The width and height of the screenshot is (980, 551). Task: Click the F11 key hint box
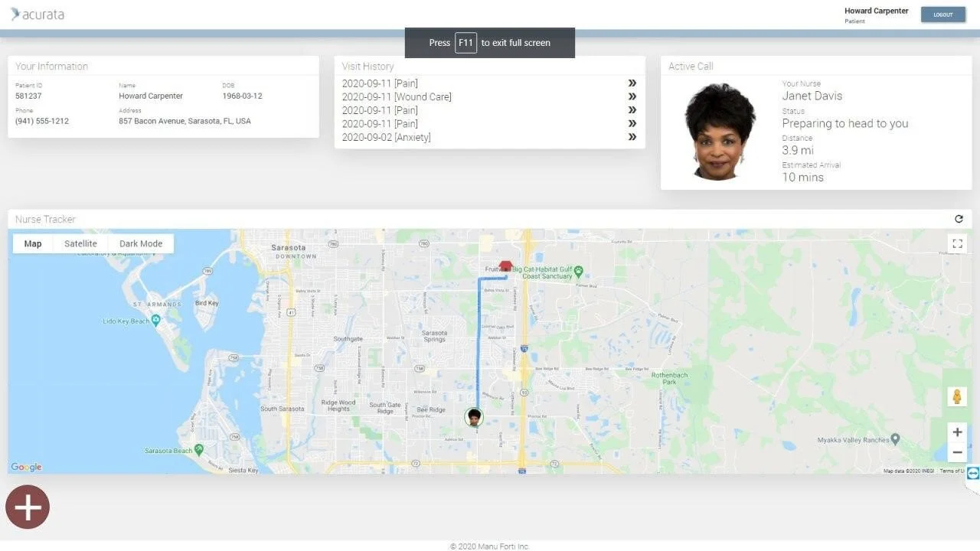coord(465,43)
